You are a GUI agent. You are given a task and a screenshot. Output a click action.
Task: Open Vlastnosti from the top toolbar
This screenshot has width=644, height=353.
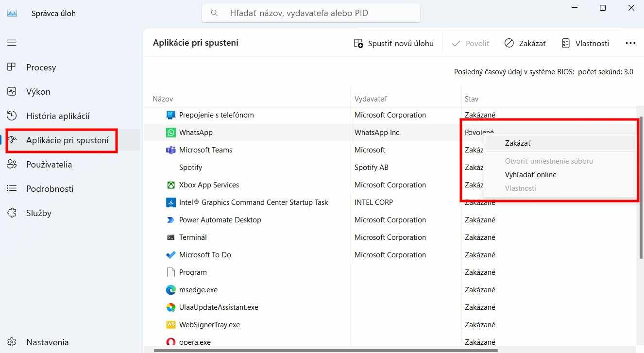(x=585, y=43)
